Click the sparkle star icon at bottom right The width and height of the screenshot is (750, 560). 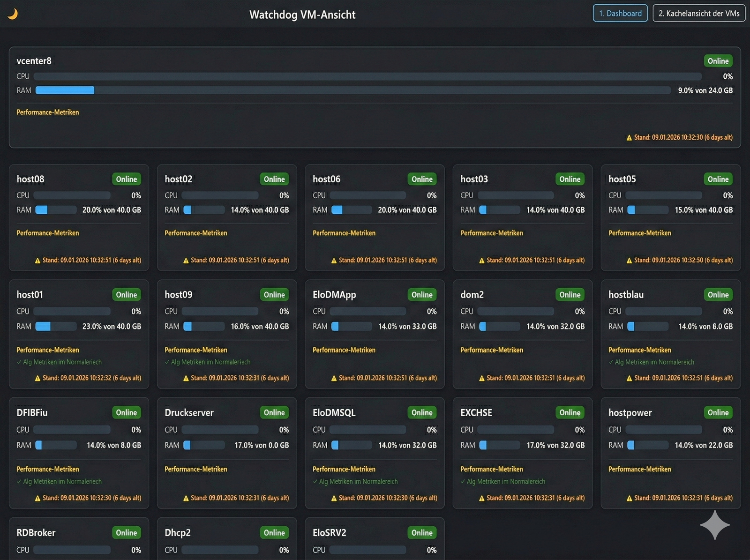point(714,525)
